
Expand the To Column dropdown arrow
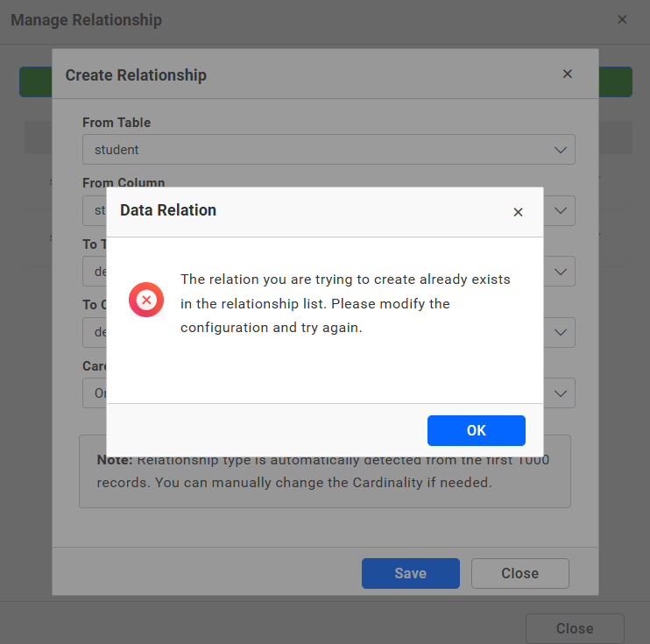tap(561, 333)
